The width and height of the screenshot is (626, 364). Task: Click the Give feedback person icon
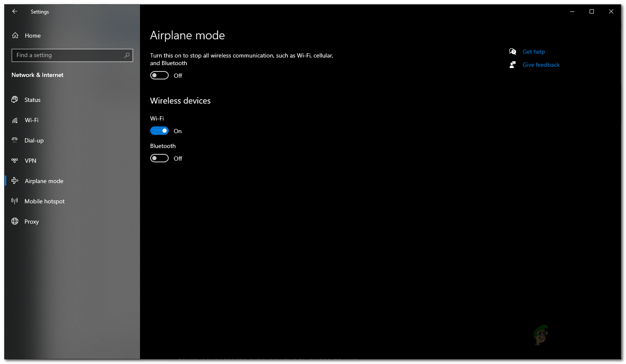[x=513, y=65]
